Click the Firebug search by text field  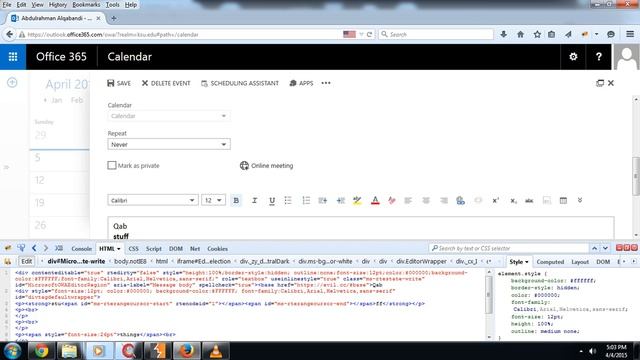click(x=508, y=248)
